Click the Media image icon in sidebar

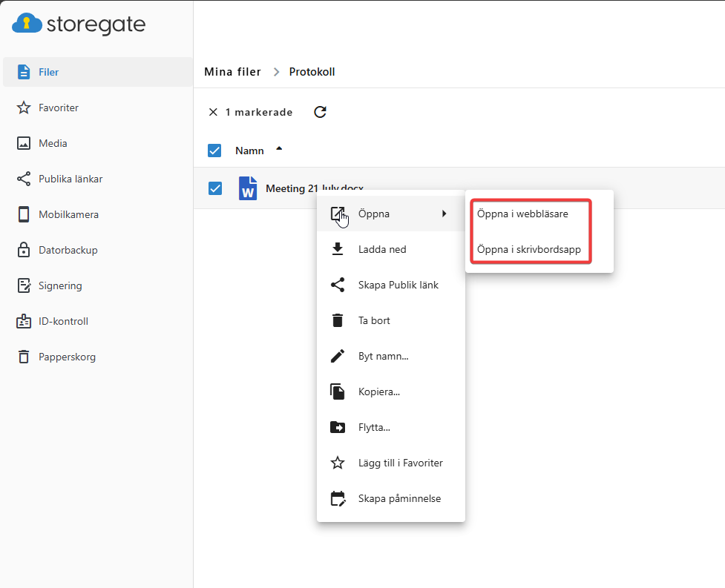tap(24, 143)
